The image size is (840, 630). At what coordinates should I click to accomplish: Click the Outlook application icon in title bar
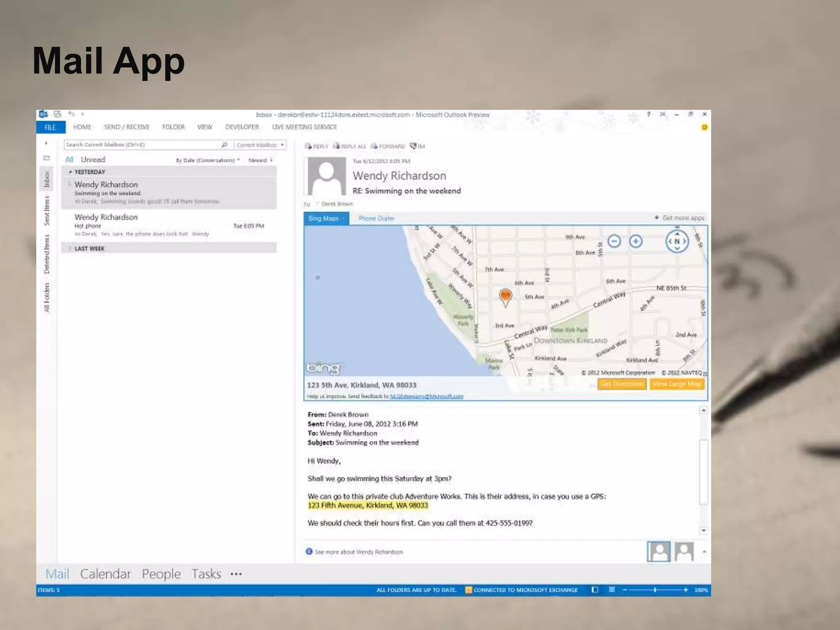click(43, 114)
